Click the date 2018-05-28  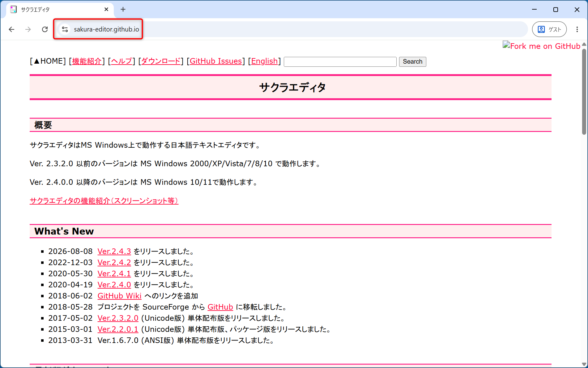tap(70, 307)
